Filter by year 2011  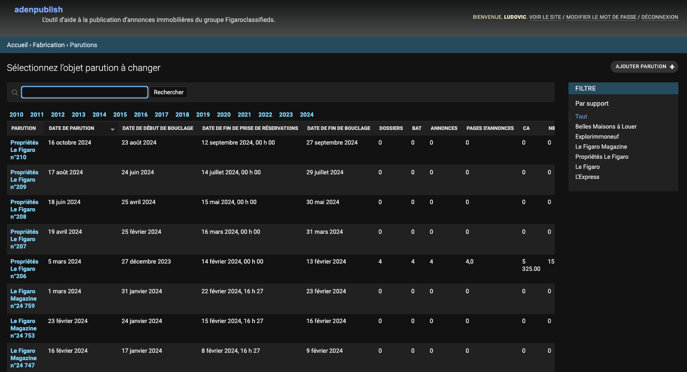[x=37, y=114]
